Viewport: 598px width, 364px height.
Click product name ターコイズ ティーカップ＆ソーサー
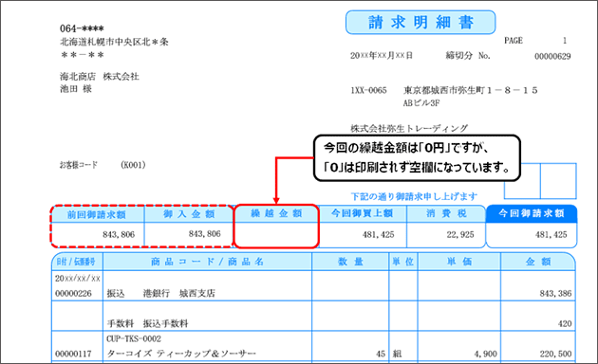(181, 354)
